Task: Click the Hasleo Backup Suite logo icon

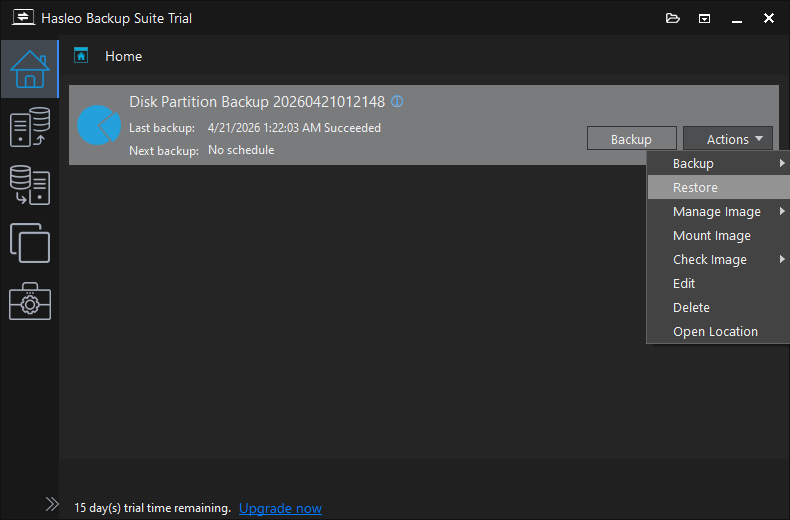Action: [23, 18]
